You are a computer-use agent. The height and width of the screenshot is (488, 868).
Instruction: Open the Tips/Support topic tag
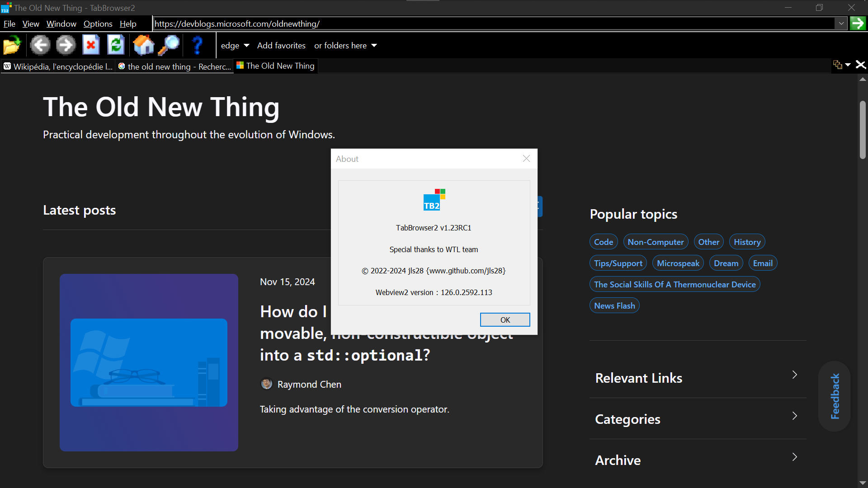click(618, 263)
